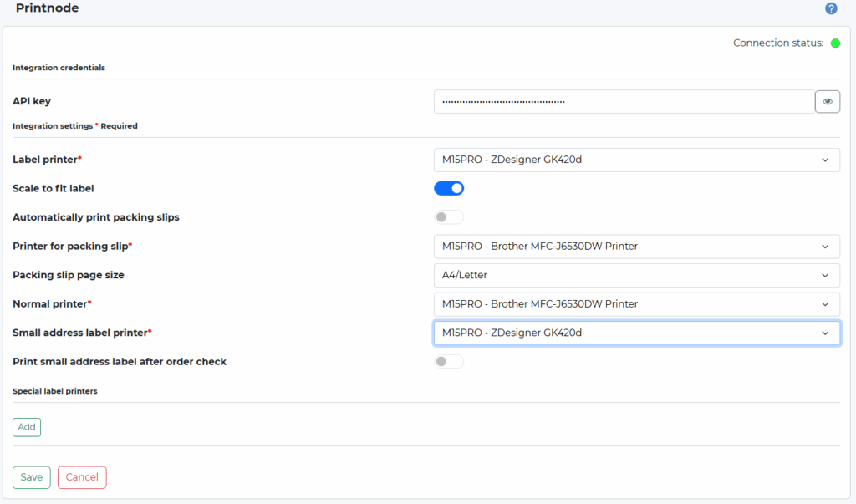The width and height of the screenshot is (856, 504).
Task: Click the Cancel button
Action: pos(81,476)
